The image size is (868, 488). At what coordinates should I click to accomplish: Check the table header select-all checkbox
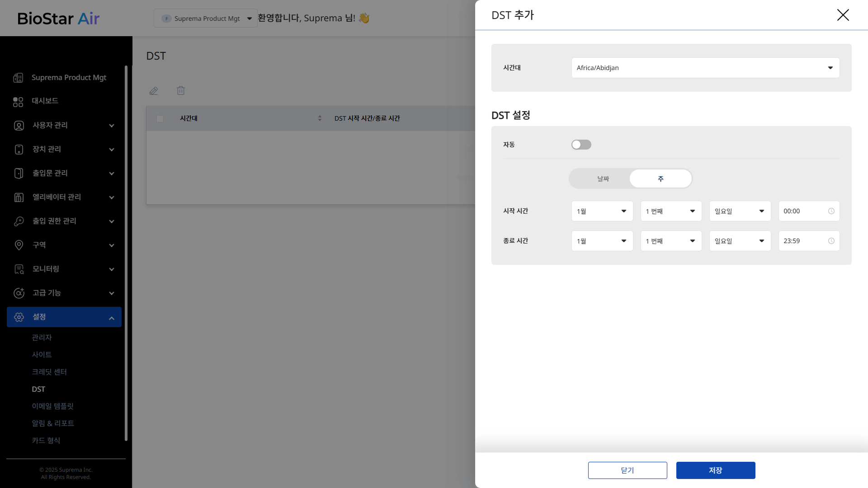pos(160,119)
